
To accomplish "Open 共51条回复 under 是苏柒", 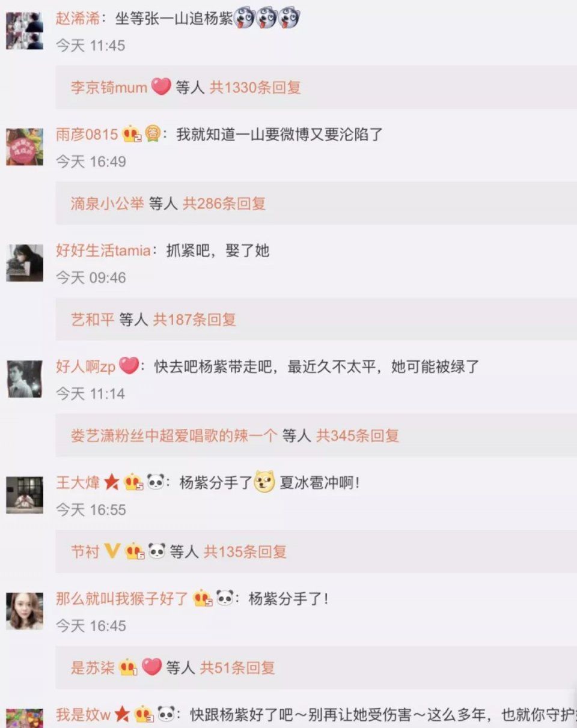I will [x=237, y=667].
